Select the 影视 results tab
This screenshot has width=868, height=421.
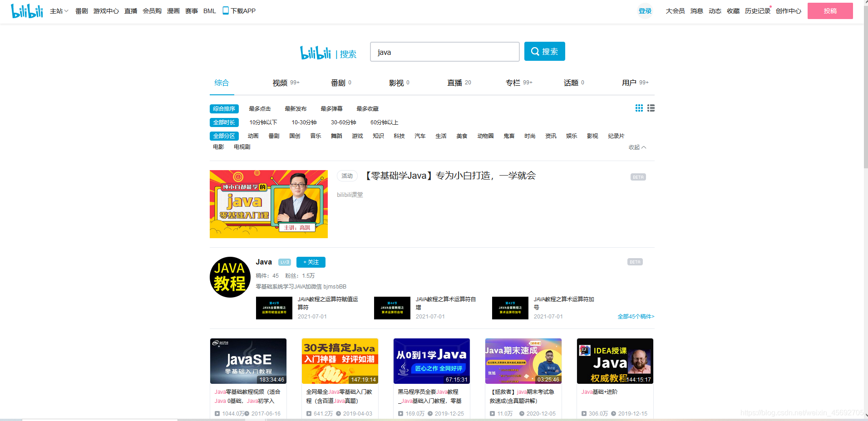(399, 83)
